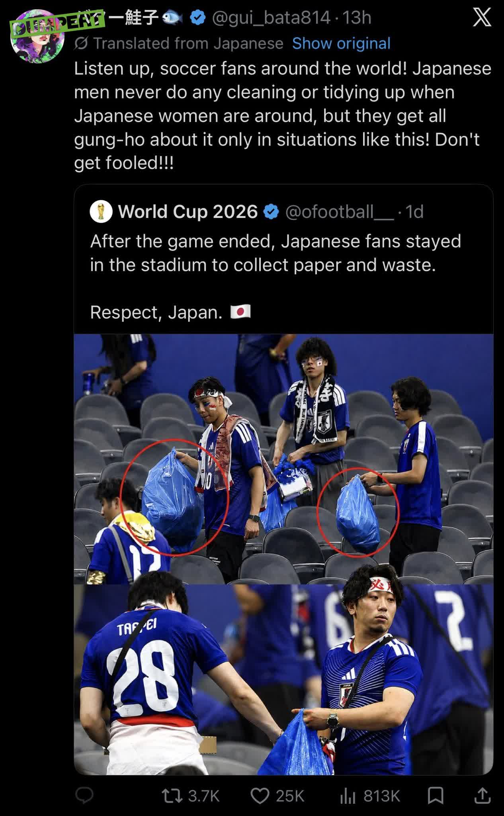Open the share upload icon
This screenshot has width=504, height=816.
click(x=482, y=796)
